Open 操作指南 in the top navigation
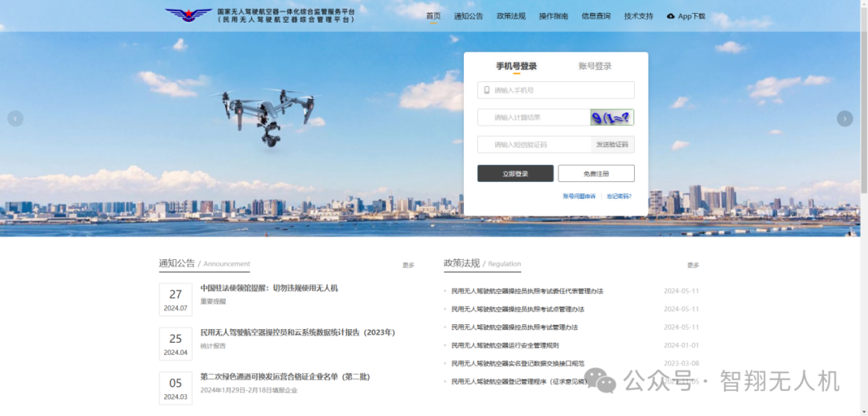 [x=554, y=16]
